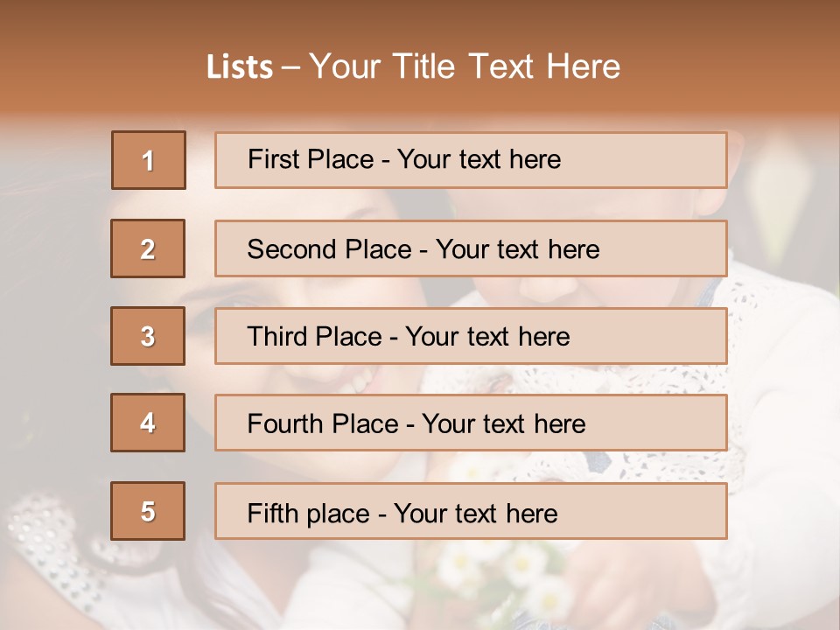Click the number 3 box
The image size is (840, 630).
pyautogui.click(x=148, y=336)
